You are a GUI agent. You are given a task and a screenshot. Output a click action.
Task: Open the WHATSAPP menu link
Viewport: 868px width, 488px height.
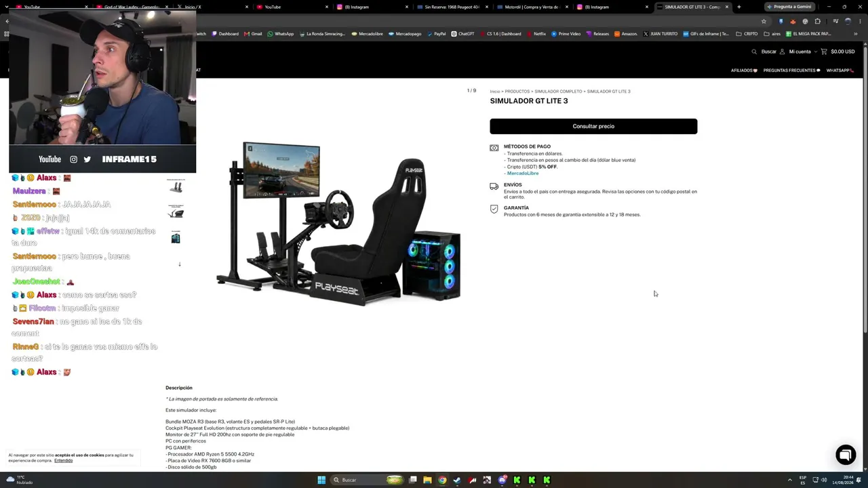pos(839,70)
